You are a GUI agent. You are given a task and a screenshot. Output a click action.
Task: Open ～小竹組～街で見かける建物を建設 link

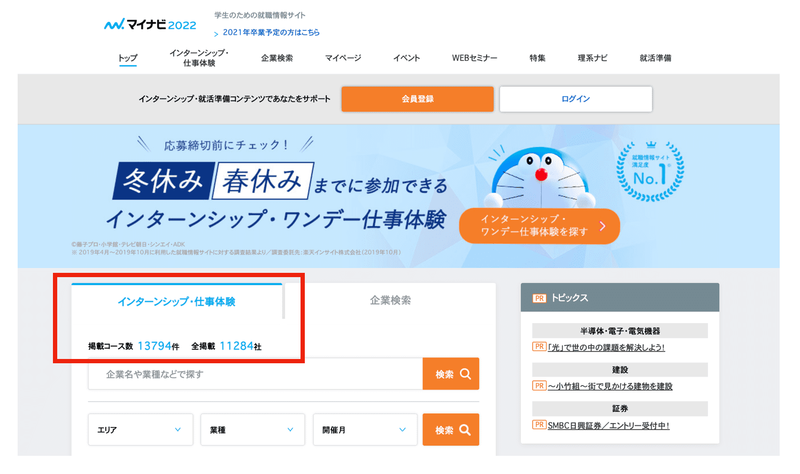pyautogui.click(x=610, y=386)
